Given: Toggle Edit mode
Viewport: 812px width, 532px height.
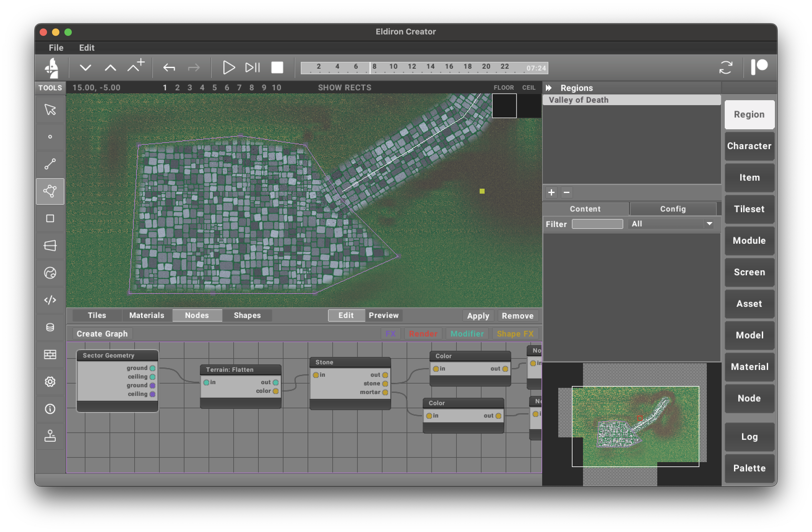Looking at the screenshot, I should [346, 315].
